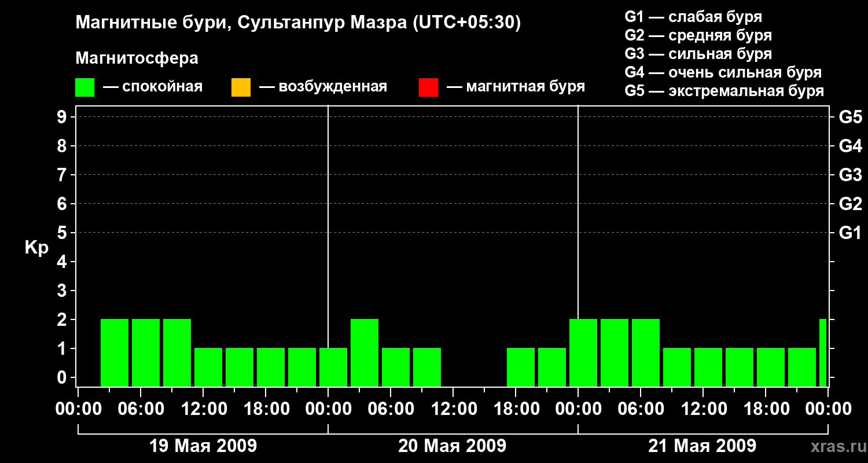Viewport: 868px width, 463px height.
Task: Click legend line 'G3 — сильная буря'
Action: pos(698,54)
